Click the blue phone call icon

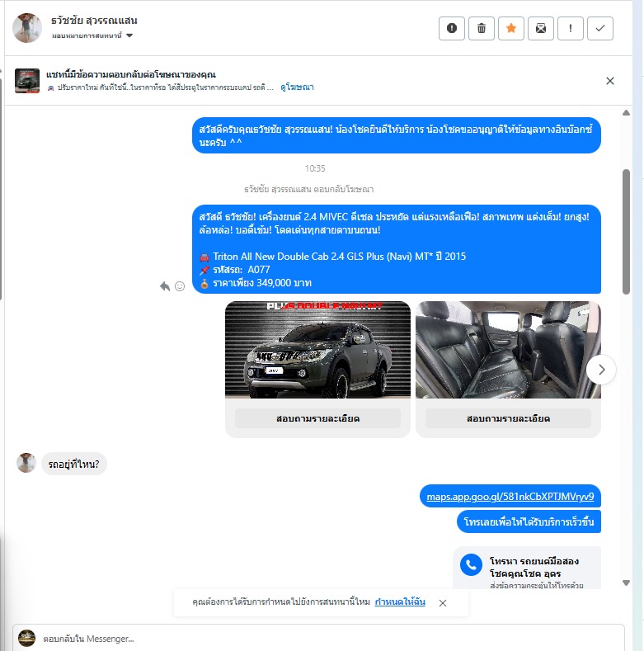(471, 565)
